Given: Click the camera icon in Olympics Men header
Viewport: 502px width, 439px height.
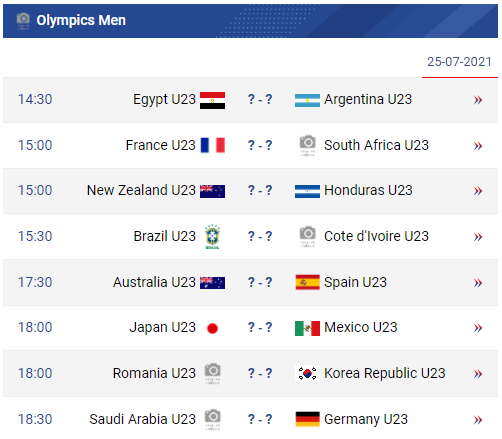Looking at the screenshot, I should coord(23,21).
